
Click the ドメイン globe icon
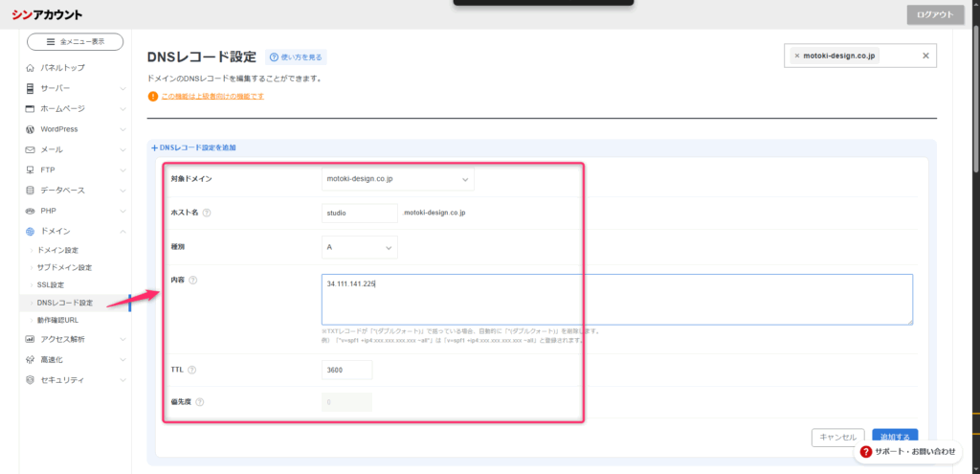coord(30,232)
